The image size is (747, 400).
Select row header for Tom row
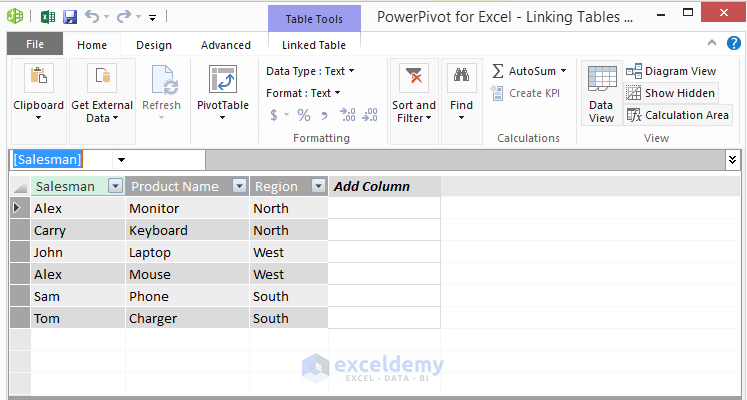coord(20,318)
